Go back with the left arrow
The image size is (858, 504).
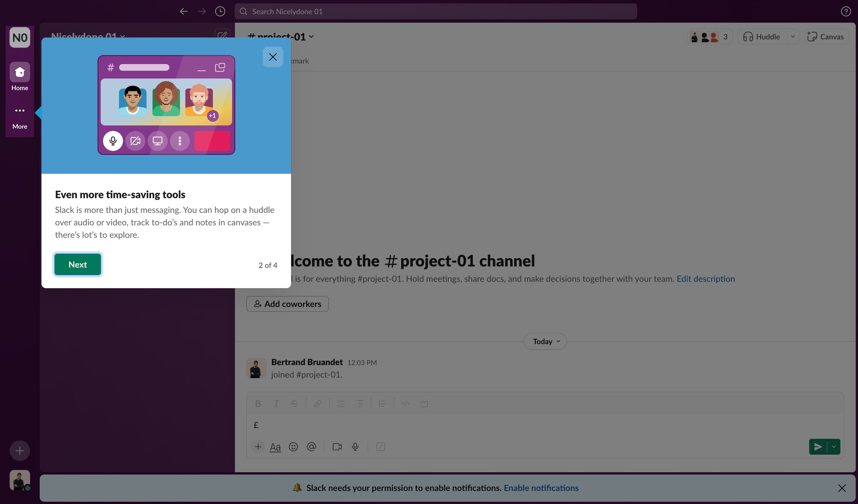click(184, 11)
